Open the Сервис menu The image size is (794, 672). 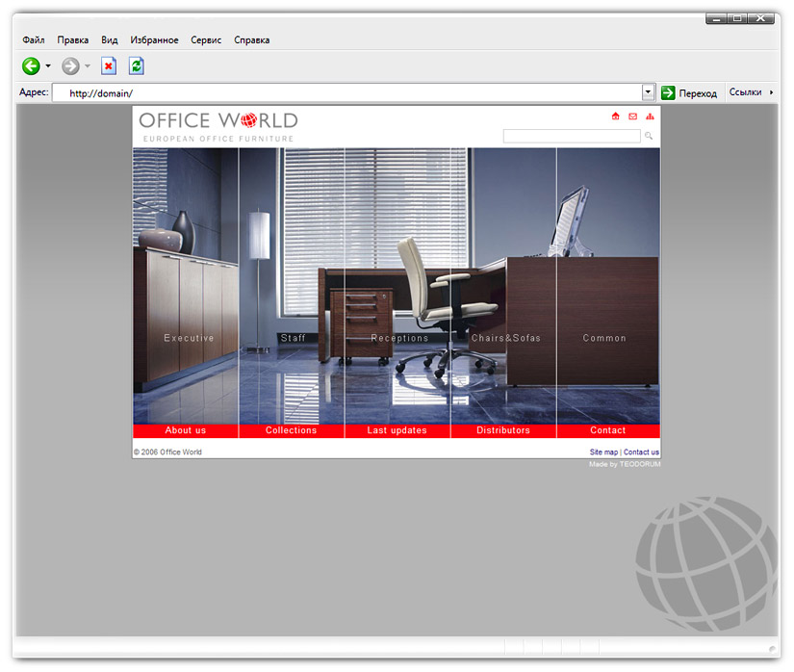[x=205, y=39]
